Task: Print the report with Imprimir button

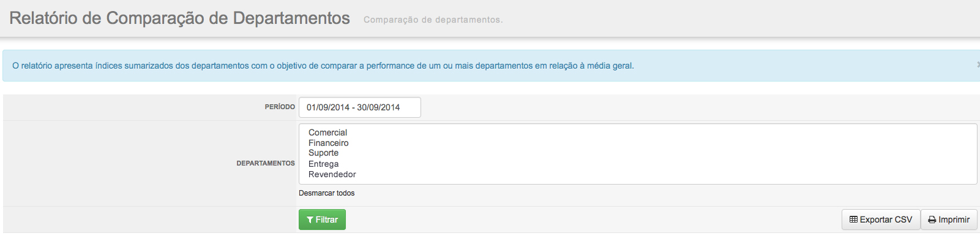Action: point(949,220)
